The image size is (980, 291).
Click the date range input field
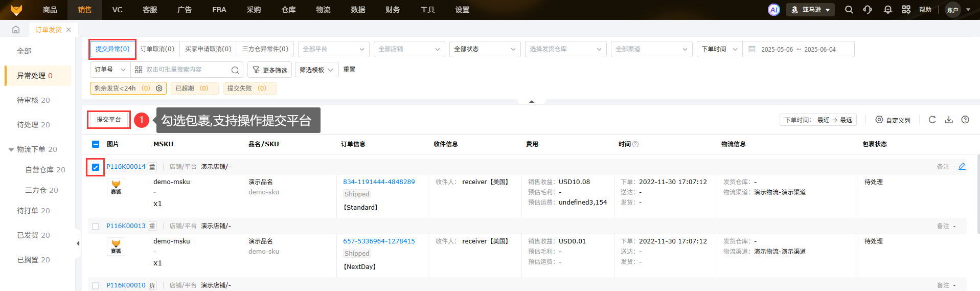click(x=799, y=49)
